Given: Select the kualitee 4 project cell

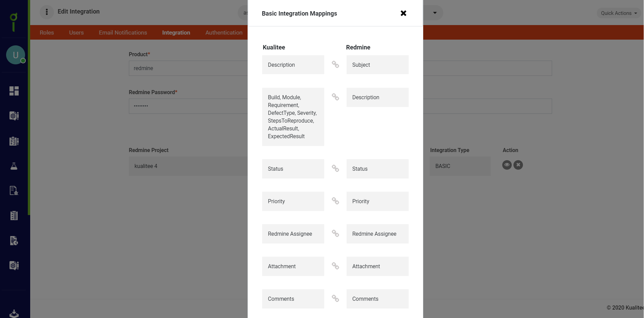Looking at the screenshot, I should [x=188, y=166].
